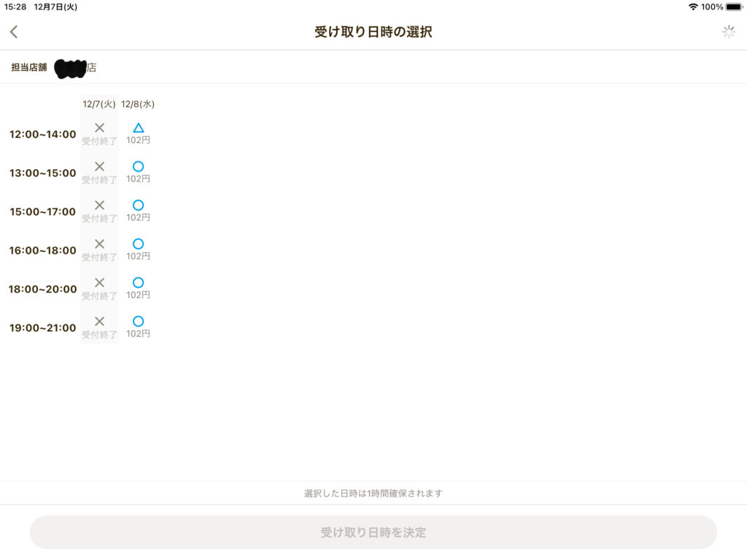Select the 16:00~18:00 circle on 12/8
747x560 pixels.
138,244
